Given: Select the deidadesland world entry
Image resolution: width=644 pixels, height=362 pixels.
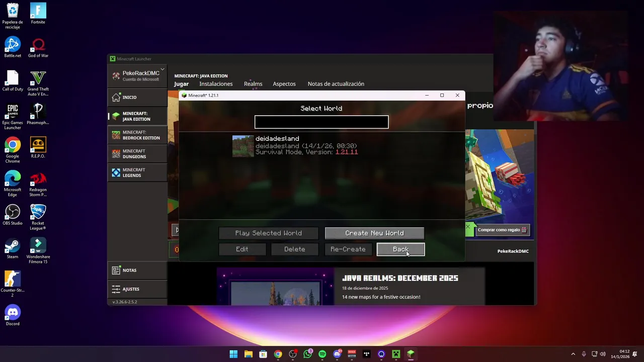Looking at the screenshot, I should (x=321, y=146).
